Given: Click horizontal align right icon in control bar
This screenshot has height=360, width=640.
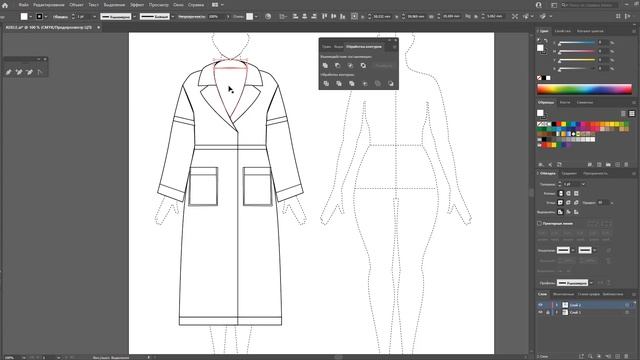Looking at the screenshot, I should point(314,16).
